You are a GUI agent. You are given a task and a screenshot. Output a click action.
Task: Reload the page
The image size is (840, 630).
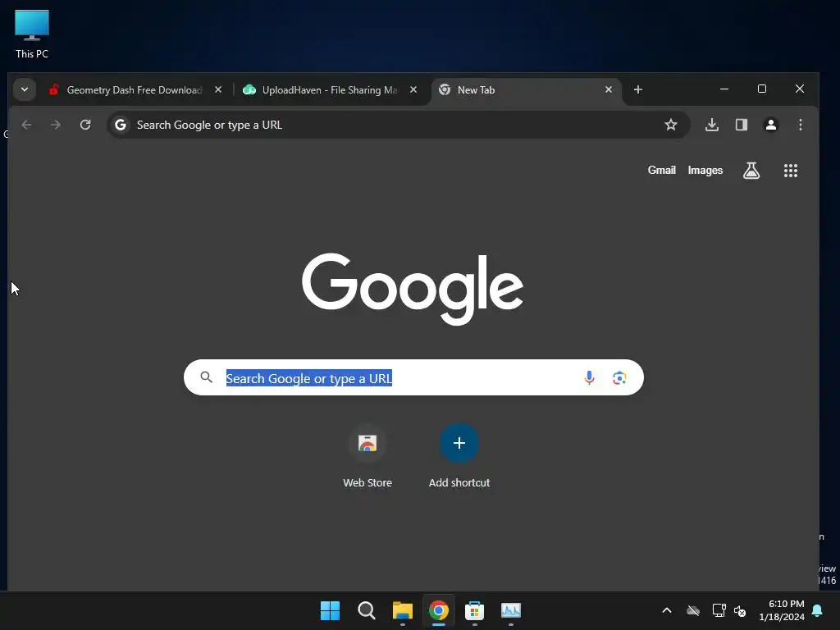pos(85,125)
